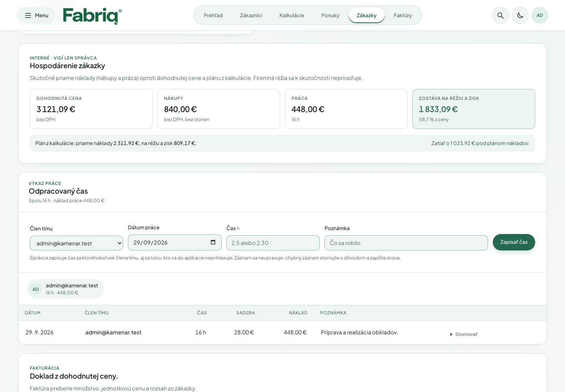The width and height of the screenshot is (565, 392).
Task: Go to Fabriq logo home
Action: [x=92, y=16]
